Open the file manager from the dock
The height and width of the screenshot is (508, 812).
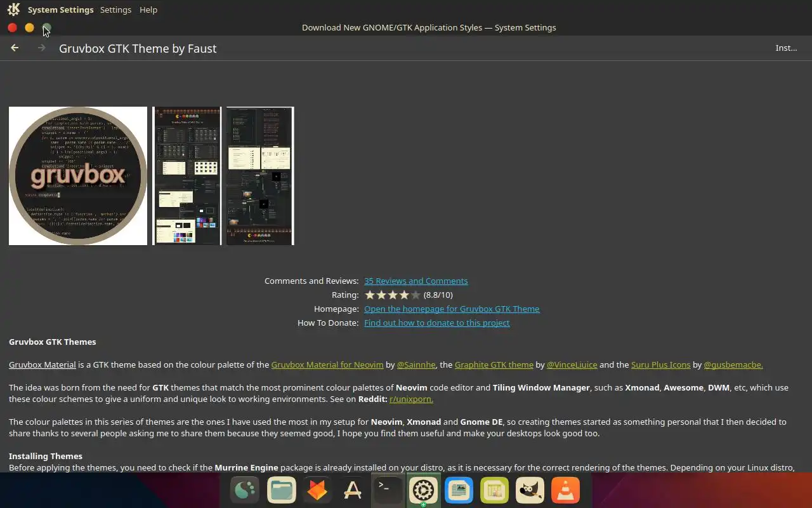coord(280,490)
